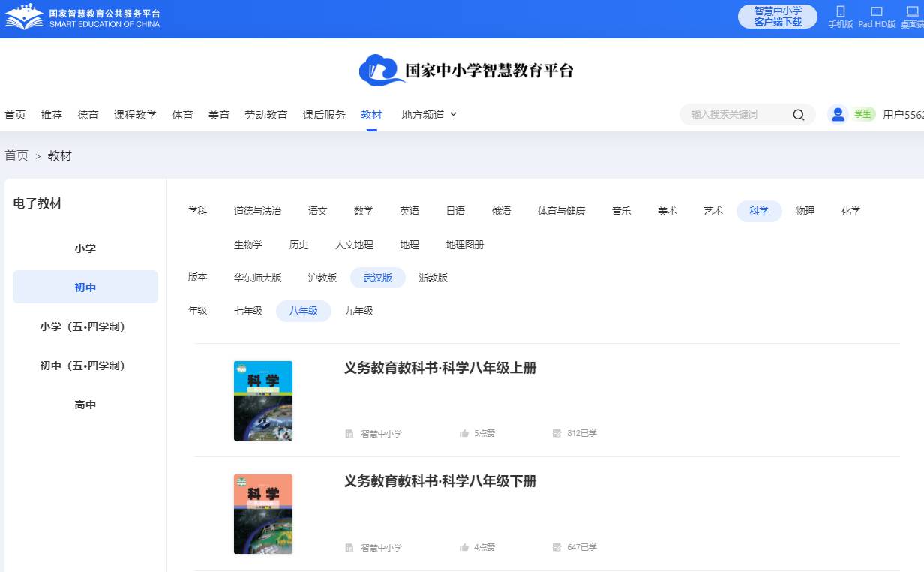
Task: Select grade 八年级
Action: click(x=304, y=311)
